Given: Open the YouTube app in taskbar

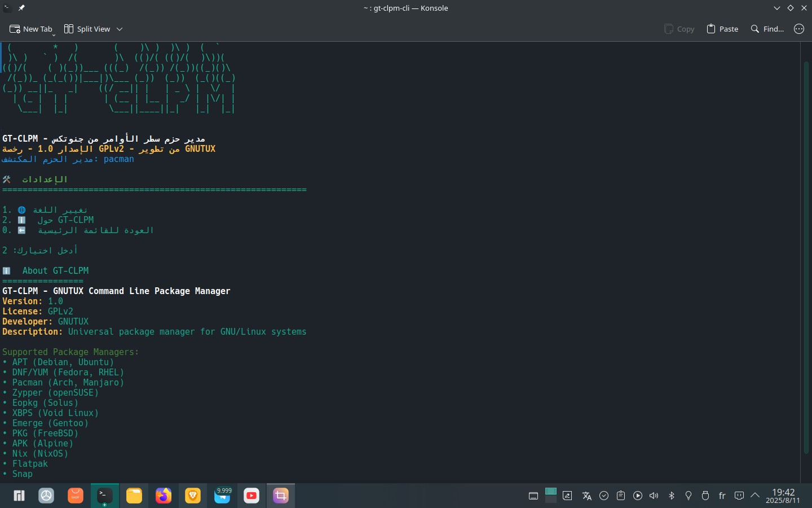Looking at the screenshot, I should [x=251, y=496].
